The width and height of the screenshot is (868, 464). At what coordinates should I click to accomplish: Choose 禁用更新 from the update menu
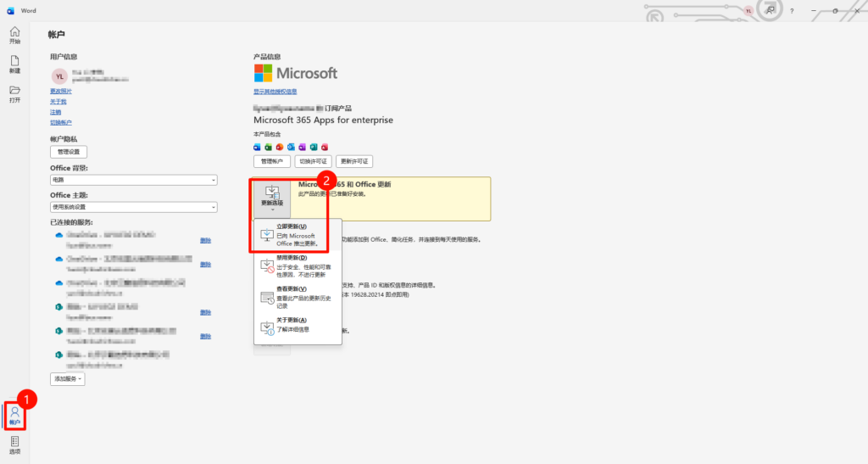(297, 266)
